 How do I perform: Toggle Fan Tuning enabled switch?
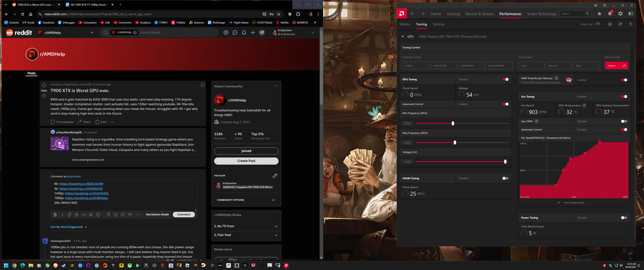624,96
